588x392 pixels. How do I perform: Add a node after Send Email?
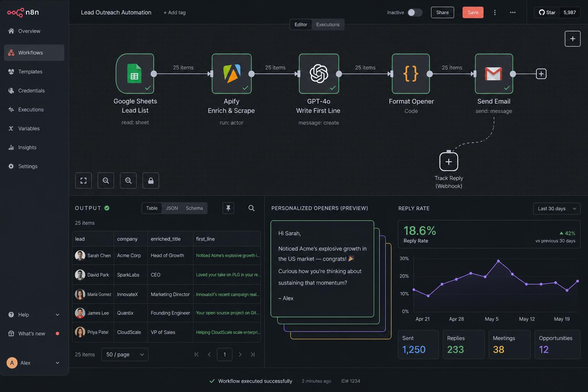(541, 74)
